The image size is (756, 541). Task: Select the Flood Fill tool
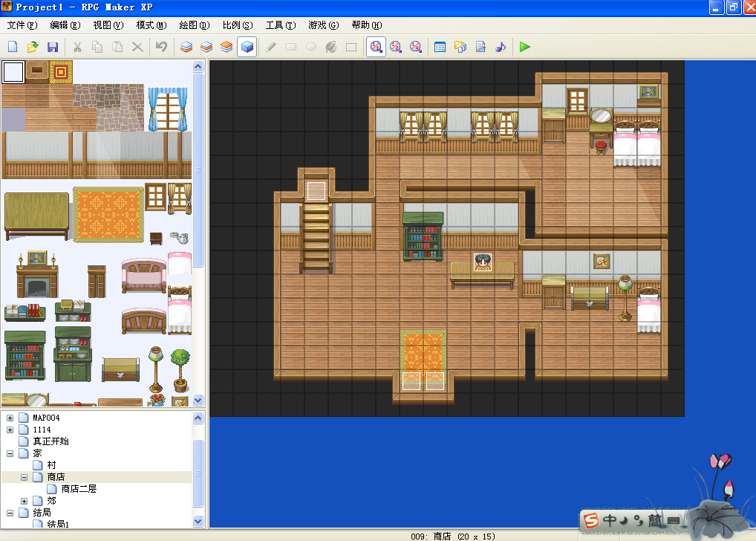point(331,47)
